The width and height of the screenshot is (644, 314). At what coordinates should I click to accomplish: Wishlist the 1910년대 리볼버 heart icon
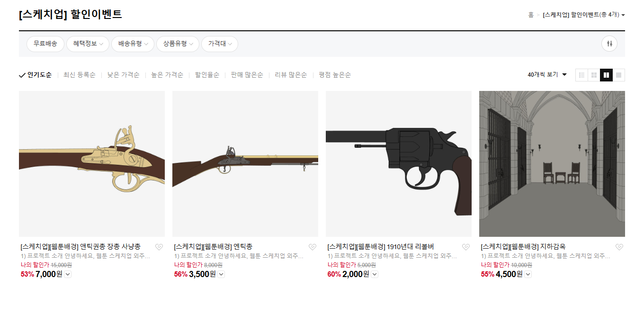click(466, 247)
